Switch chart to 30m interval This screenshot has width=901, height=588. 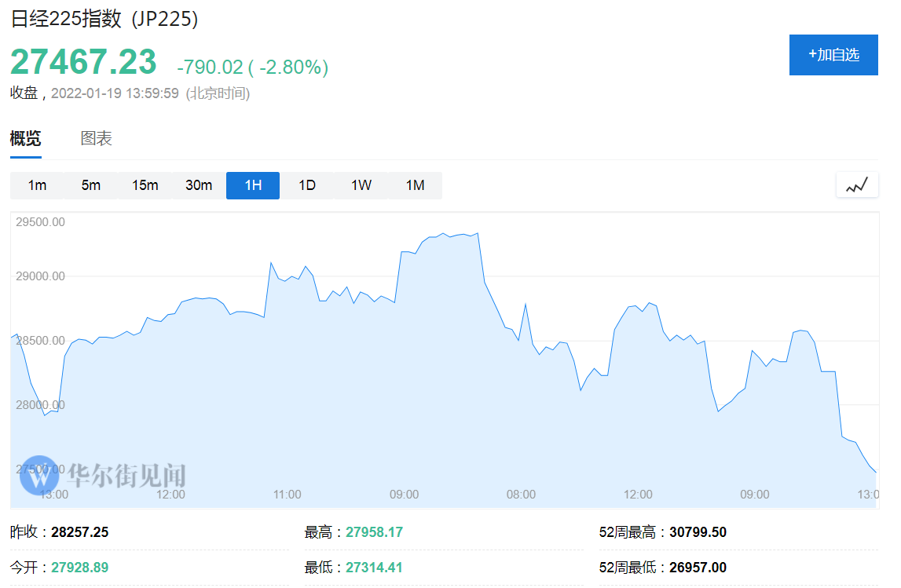(199, 186)
